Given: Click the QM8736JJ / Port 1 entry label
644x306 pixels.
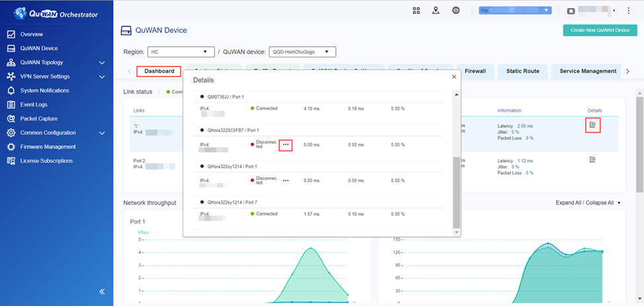Looking at the screenshot, I should (225, 97).
